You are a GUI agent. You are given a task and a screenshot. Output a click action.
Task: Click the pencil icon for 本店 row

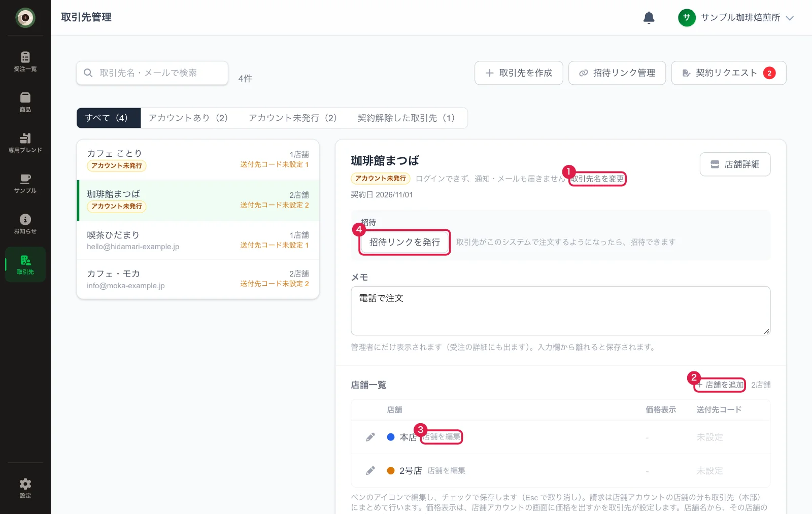tap(370, 437)
